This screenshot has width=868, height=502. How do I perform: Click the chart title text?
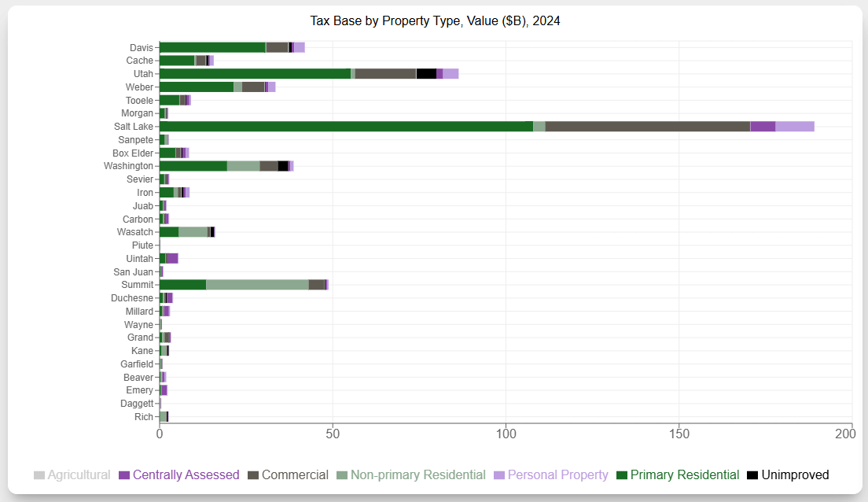(434, 21)
